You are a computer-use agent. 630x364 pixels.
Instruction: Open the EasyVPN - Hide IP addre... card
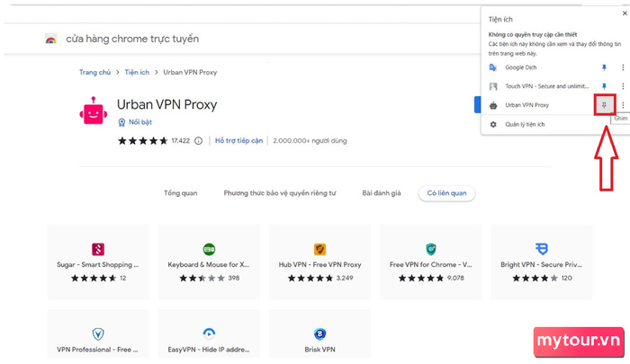pos(209,333)
